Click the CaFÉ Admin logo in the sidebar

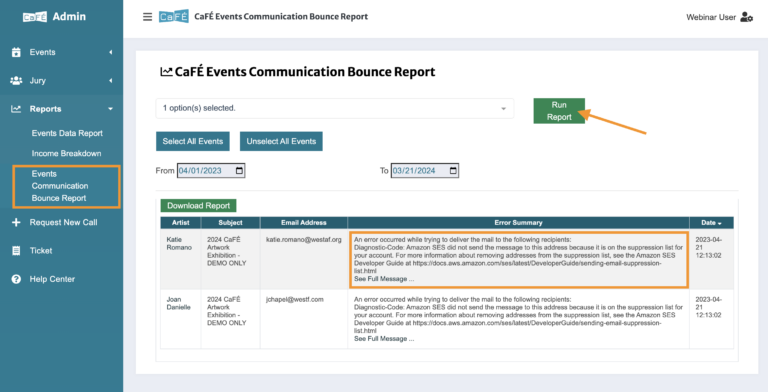[54, 17]
